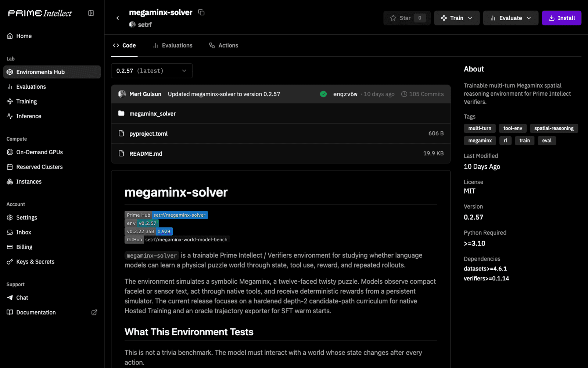Open Reserved Clusters page
This screenshot has width=588, height=368.
(x=52, y=167)
